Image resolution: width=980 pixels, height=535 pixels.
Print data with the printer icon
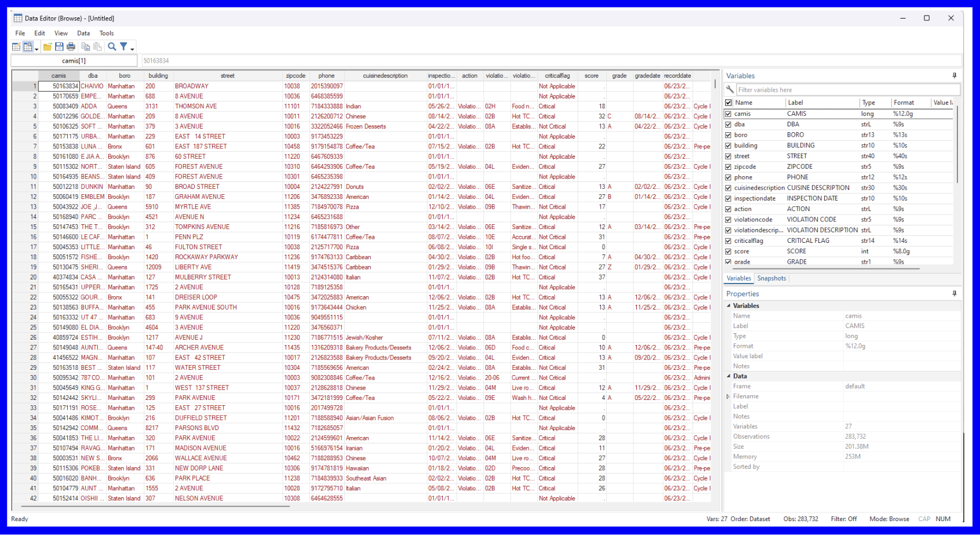71,47
